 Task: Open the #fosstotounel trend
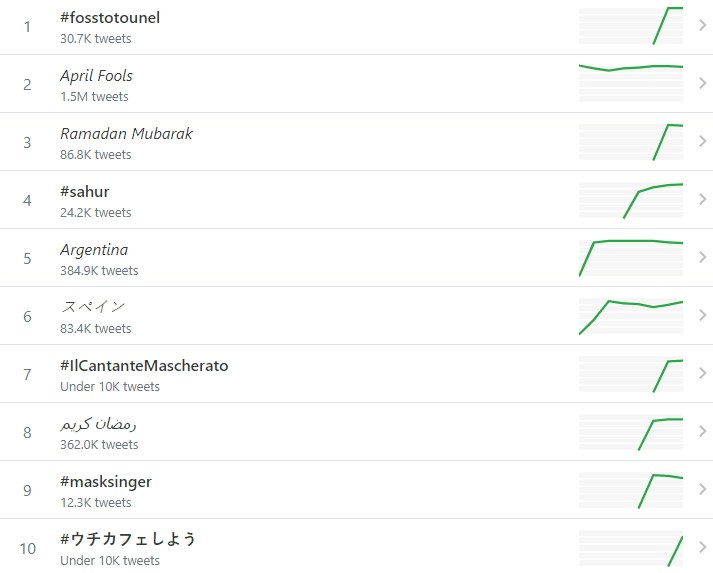(110, 18)
